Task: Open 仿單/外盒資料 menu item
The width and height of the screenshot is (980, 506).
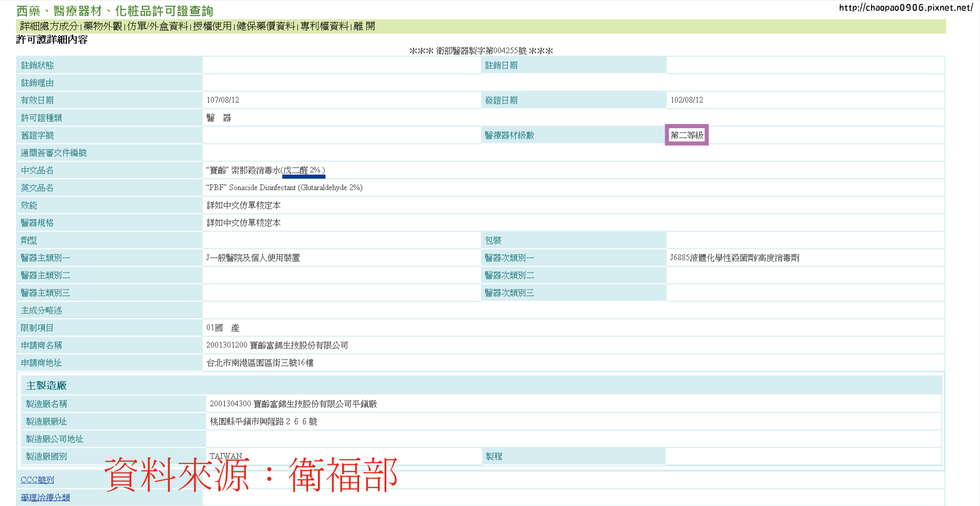Action: (x=158, y=26)
